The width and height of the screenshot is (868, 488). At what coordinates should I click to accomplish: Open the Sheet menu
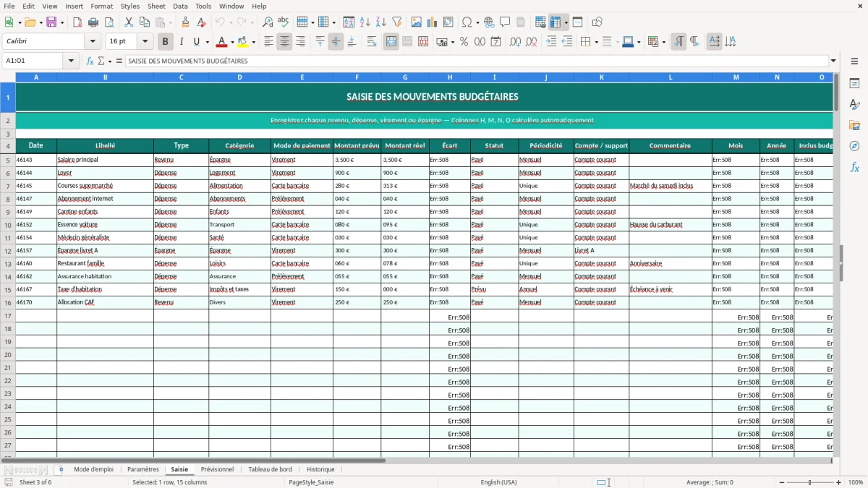(x=156, y=6)
